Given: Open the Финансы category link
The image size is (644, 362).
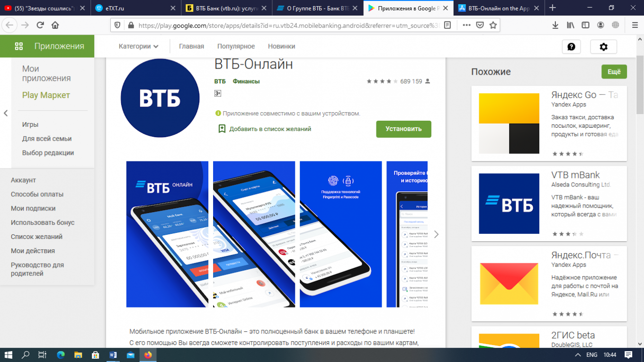Looking at the screenshot, I should point(246,81).
